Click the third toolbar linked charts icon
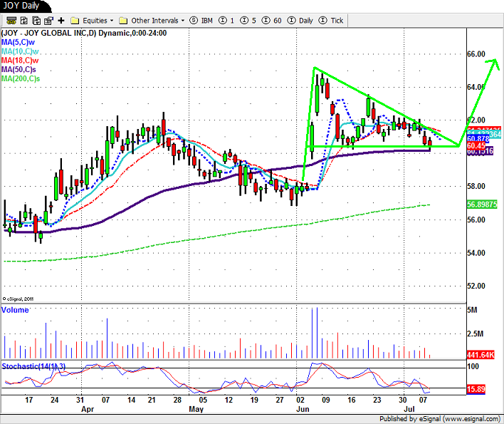The height and width of the screenshot is (424, 504). [36, 21]
